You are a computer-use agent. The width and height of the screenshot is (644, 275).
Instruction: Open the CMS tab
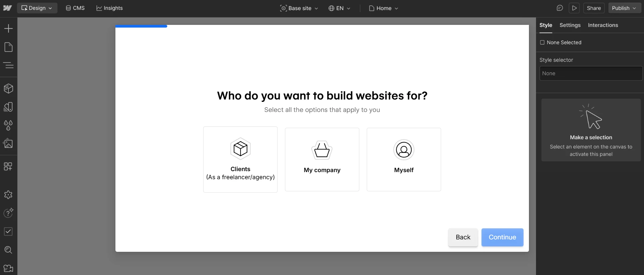click(x=75, y=8)
